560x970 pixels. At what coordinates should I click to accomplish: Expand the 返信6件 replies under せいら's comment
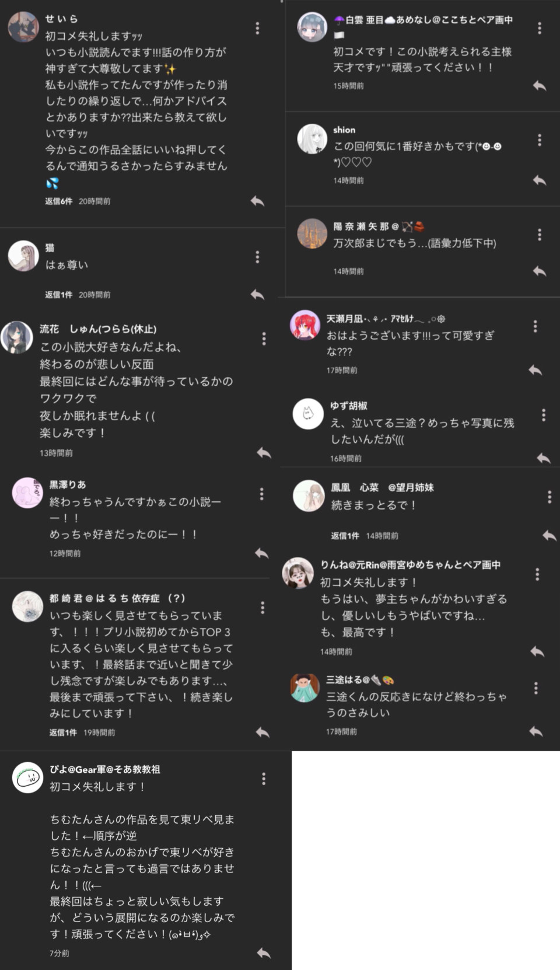(x=59, y=201)
